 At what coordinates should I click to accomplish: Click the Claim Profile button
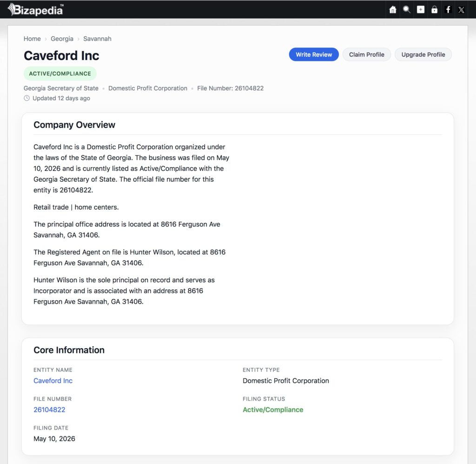[366, 54]
